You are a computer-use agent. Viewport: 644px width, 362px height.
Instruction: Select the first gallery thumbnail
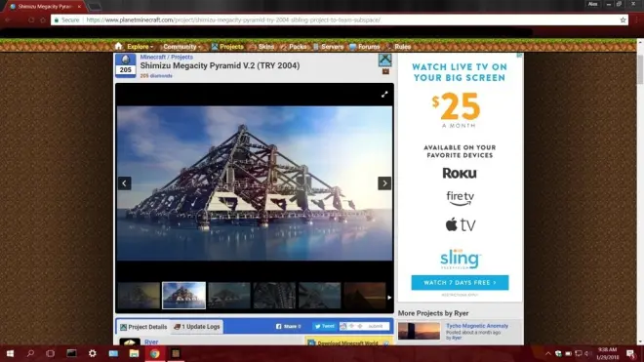[139, 295]
